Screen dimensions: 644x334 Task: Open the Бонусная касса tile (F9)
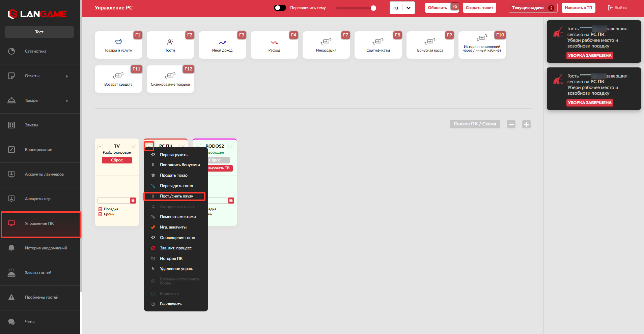click(x=430, y=45)
